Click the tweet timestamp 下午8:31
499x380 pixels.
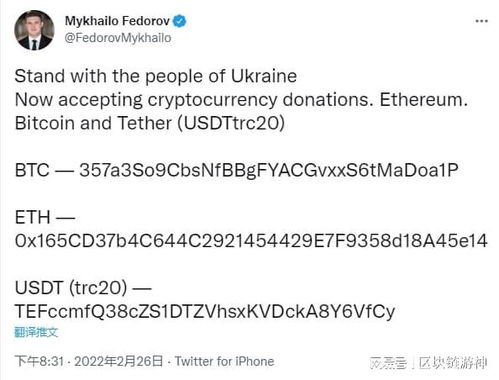click(x=39, y=361)
